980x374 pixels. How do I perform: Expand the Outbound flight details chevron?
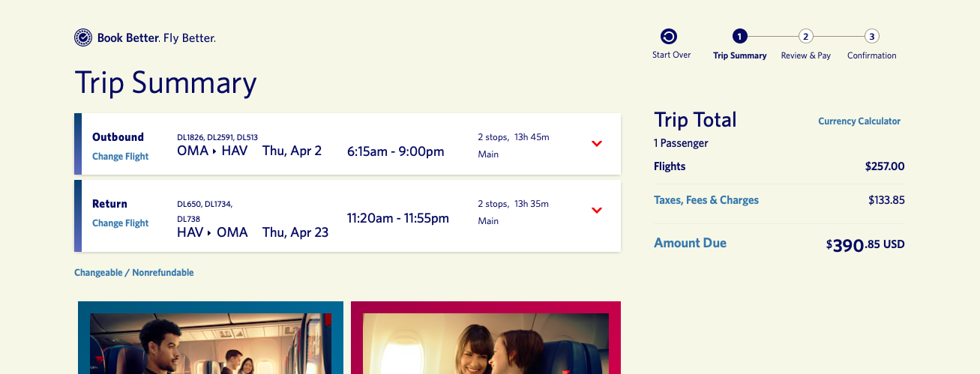597,144
